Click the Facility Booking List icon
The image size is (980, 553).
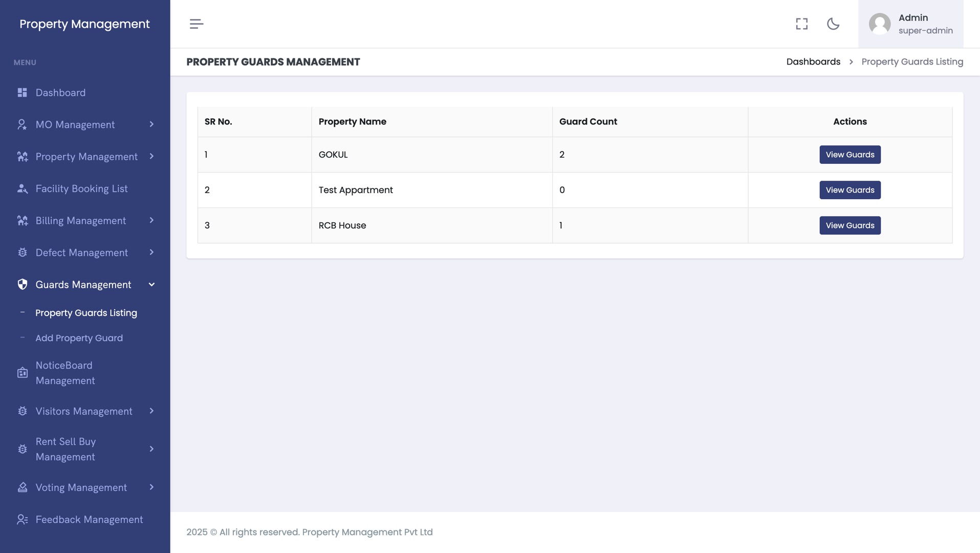coord(23,189)
